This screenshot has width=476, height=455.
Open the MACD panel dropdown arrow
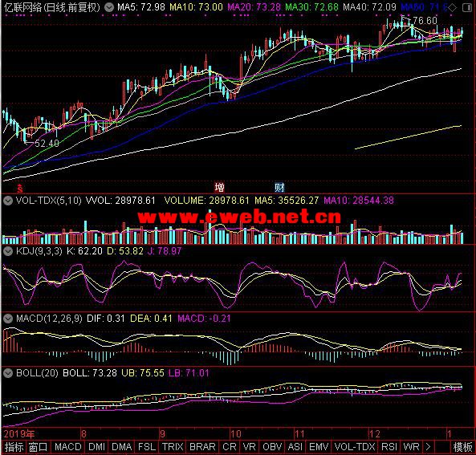click(x=8, y=319)
